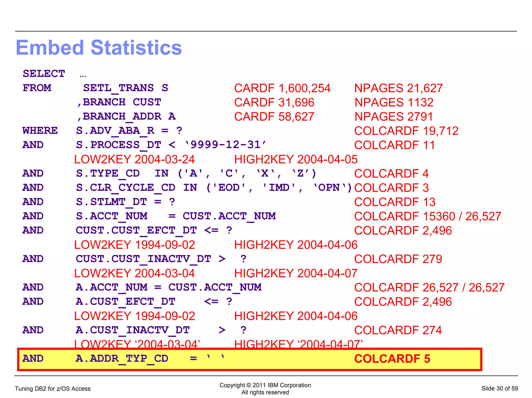Click 'S.ADV_ABA_R = ?' predicate

pos(129,131)
